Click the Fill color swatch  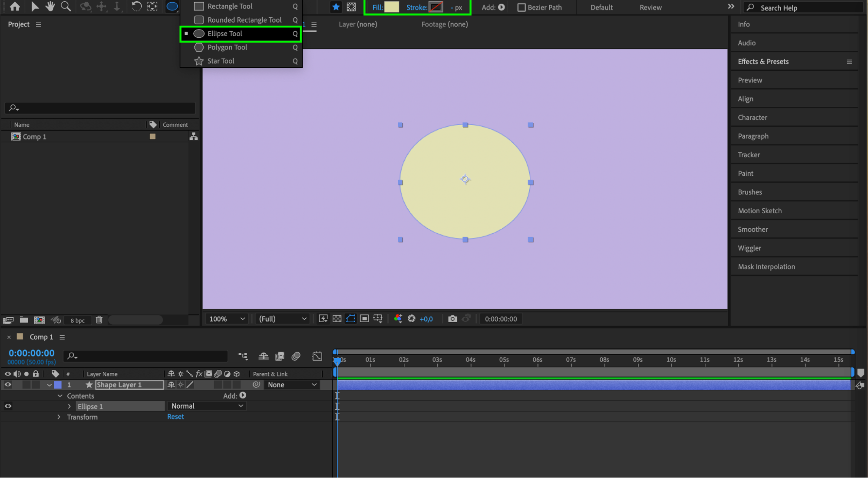391,7
